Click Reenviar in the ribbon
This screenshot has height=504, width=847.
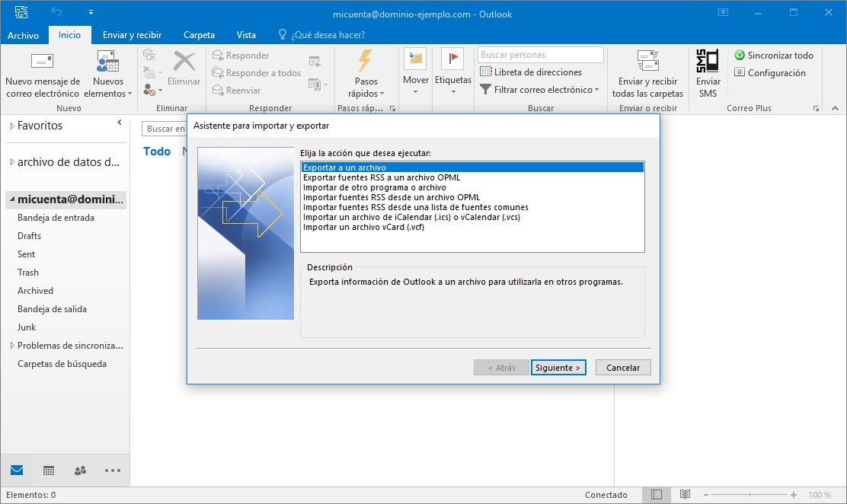click(x=237, y=90)
